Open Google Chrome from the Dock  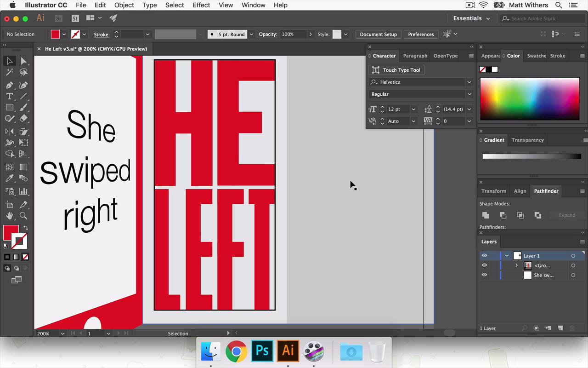coord(236,352)
